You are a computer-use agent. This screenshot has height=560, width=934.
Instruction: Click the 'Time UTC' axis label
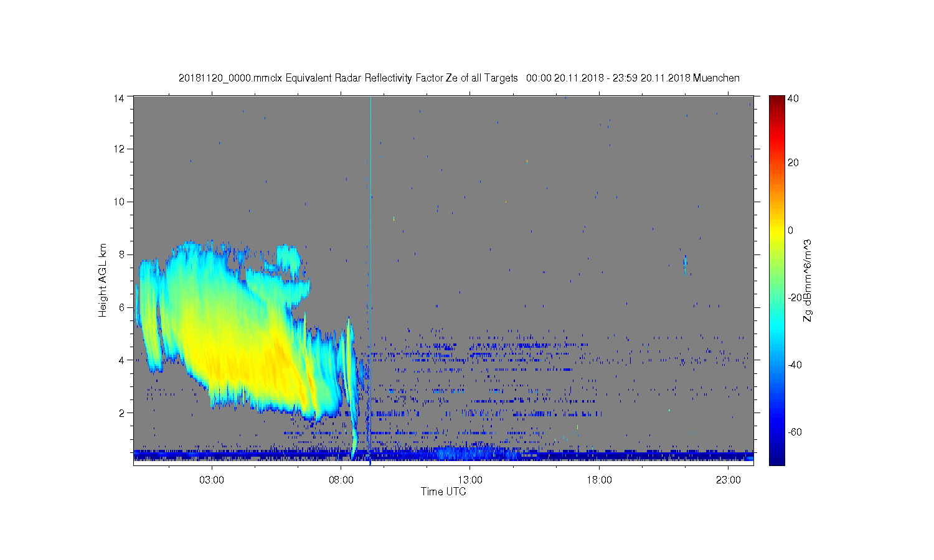click(x=443, y=492)
